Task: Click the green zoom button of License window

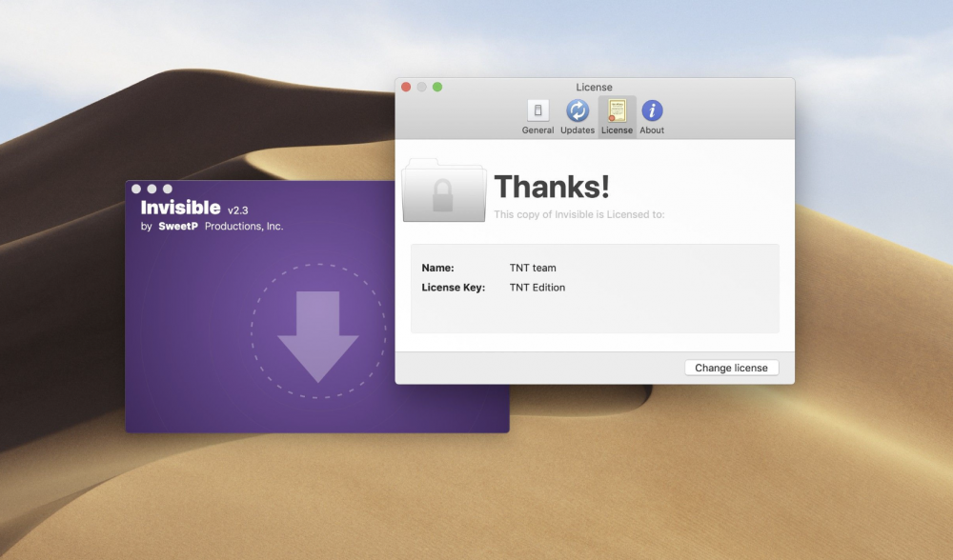Action: click(437, 87)
